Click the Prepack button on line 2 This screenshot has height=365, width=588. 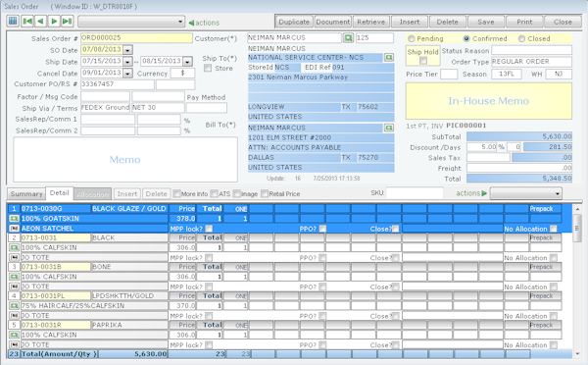[x=545, y=237]
